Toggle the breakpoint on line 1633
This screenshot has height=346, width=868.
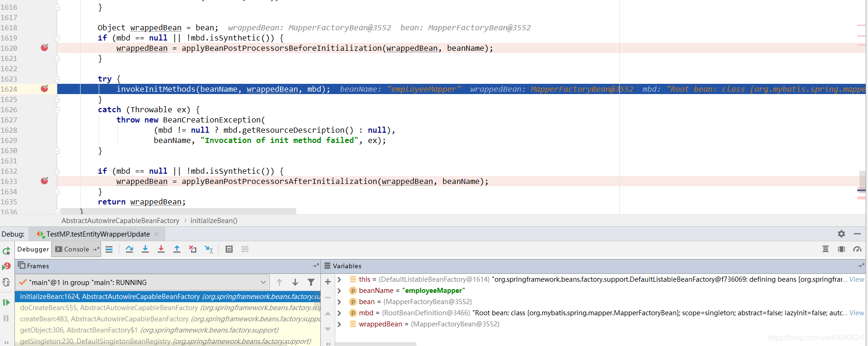tap(45, 181)
